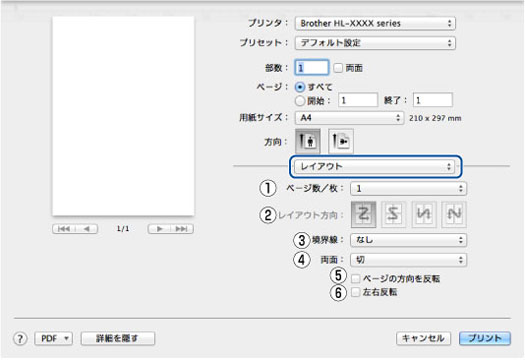Click プリント button
525x360 pixels.
[x=485, y=338]
